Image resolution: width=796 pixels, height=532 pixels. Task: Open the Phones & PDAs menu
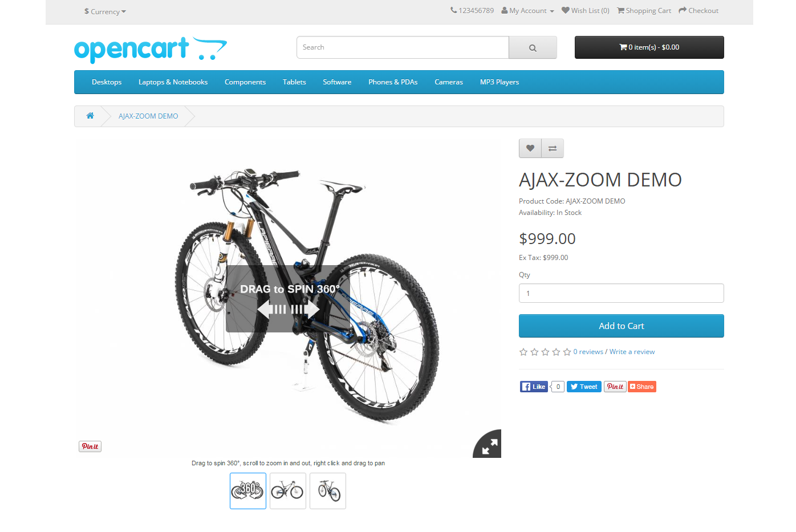tap(393, 82)
